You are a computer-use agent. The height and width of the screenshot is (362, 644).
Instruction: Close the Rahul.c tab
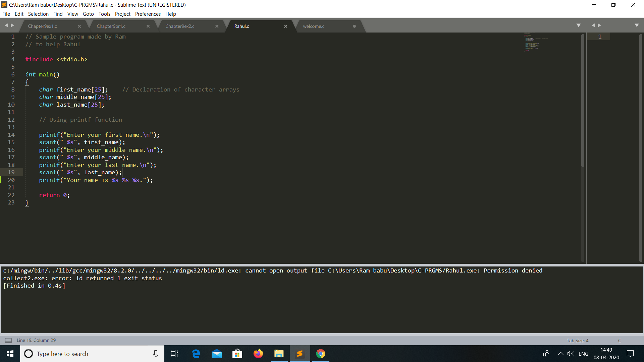coord(286,26)
